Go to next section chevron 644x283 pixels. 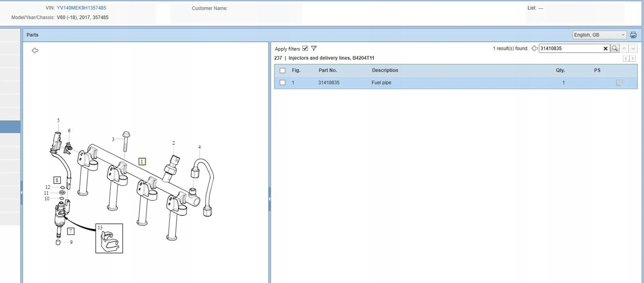point(632,58)
